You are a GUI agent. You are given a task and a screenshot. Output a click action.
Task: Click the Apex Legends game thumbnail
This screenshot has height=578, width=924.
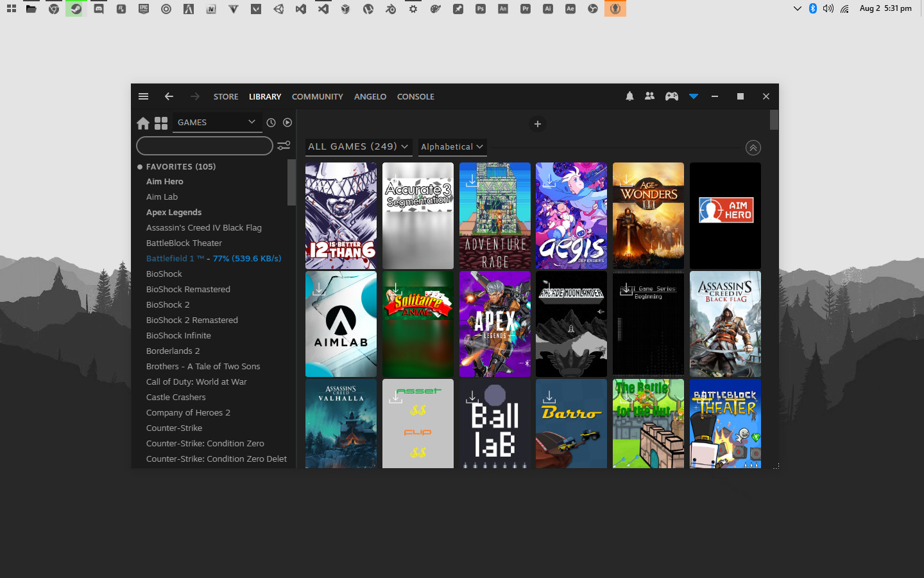(495, 324)
